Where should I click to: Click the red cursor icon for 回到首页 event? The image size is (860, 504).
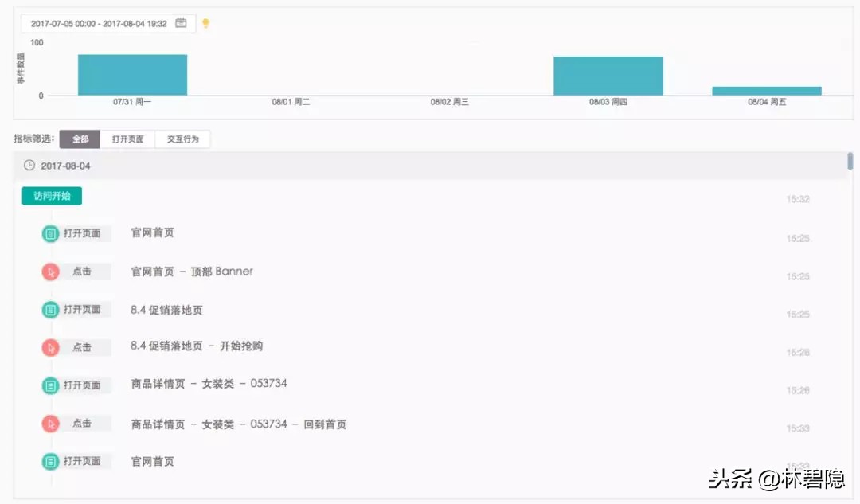click(50, 424)
